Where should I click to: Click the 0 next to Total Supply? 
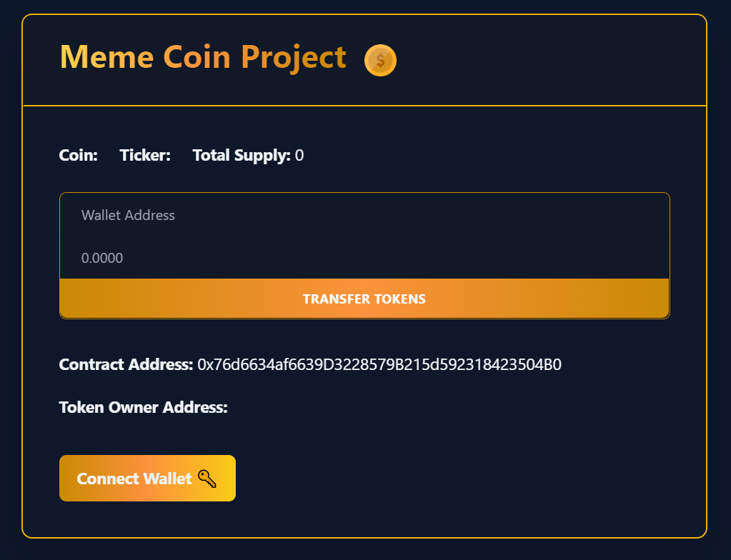(x=299, y=155)
